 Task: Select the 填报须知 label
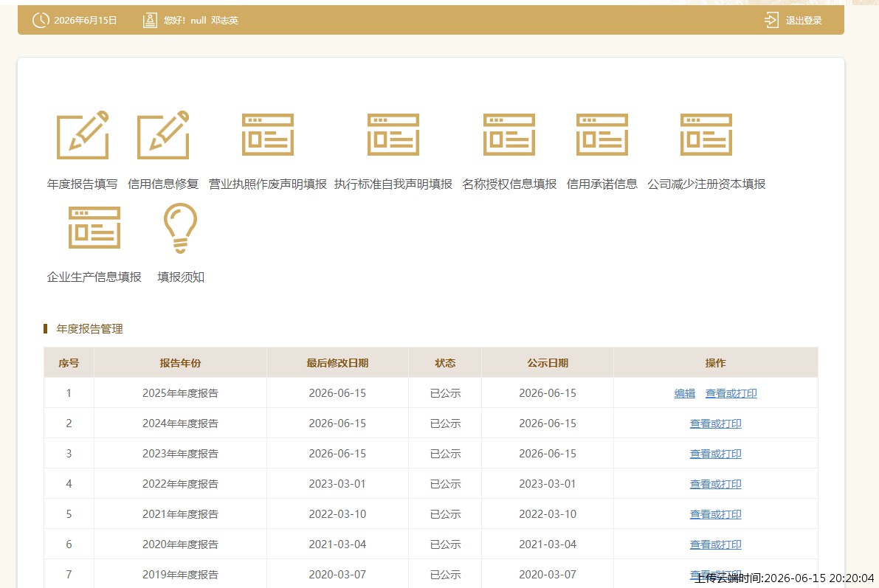click(x=181, y=277)
